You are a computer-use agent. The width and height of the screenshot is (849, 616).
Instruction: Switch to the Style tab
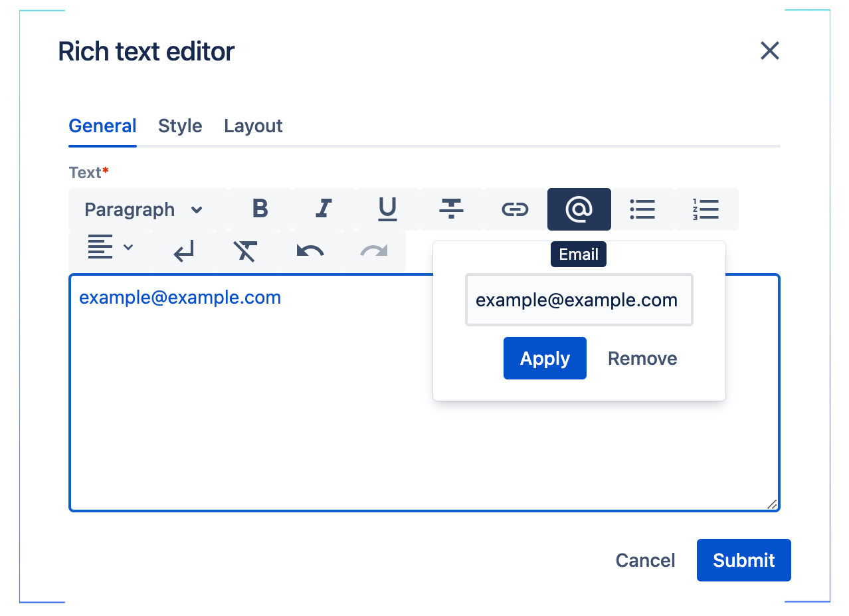180,126
